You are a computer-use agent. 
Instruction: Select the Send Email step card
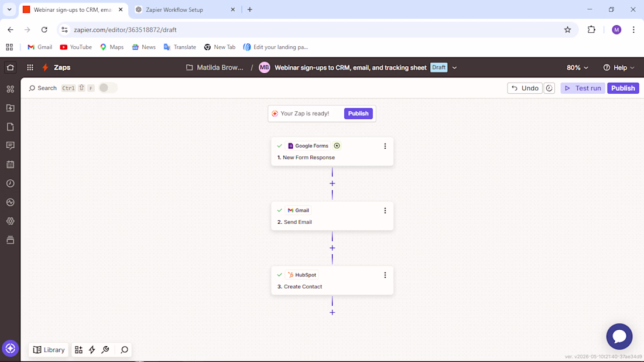[x=333, y=216]
